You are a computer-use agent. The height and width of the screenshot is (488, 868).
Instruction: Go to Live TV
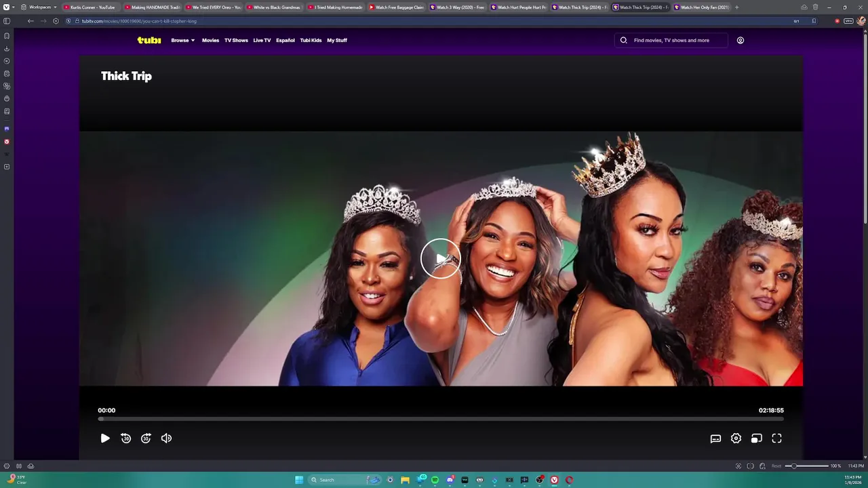tap(262, 40)
